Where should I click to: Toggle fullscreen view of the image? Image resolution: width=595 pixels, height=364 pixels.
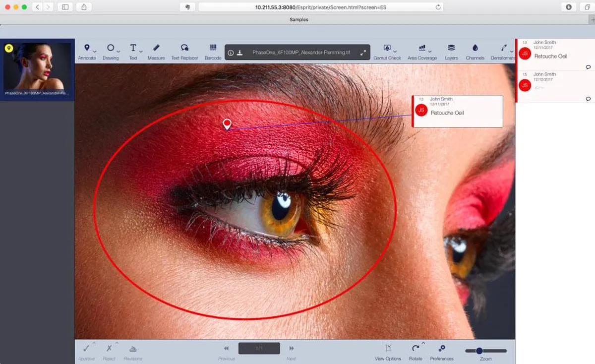(363, 53)
